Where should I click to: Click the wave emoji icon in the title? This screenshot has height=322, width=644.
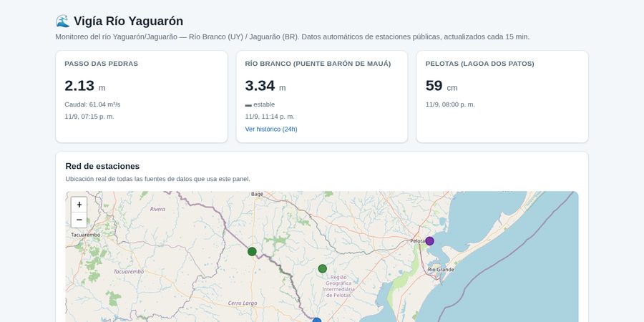point(62,21)
